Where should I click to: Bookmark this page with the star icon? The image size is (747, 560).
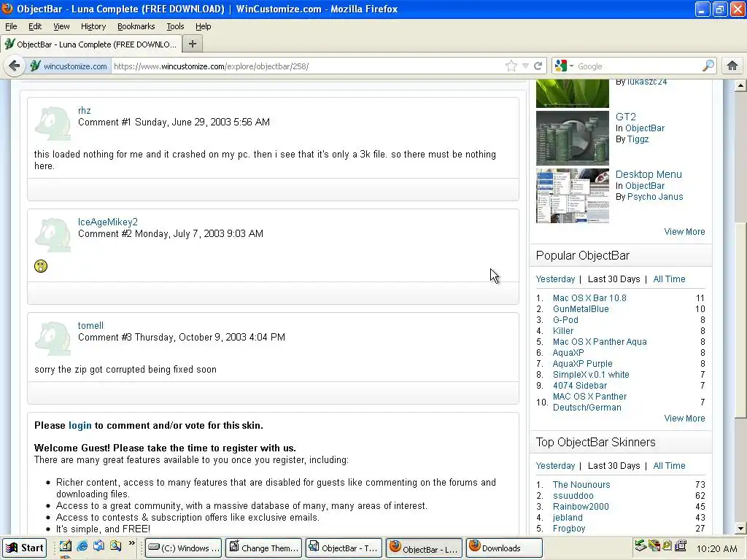point(511,66)
